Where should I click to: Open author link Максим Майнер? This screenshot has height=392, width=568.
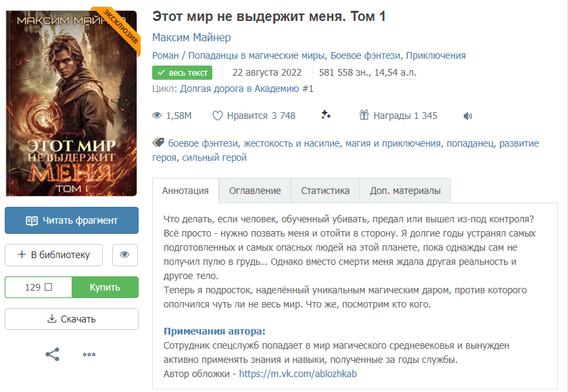pyautogui.click(x=191, y=37)
